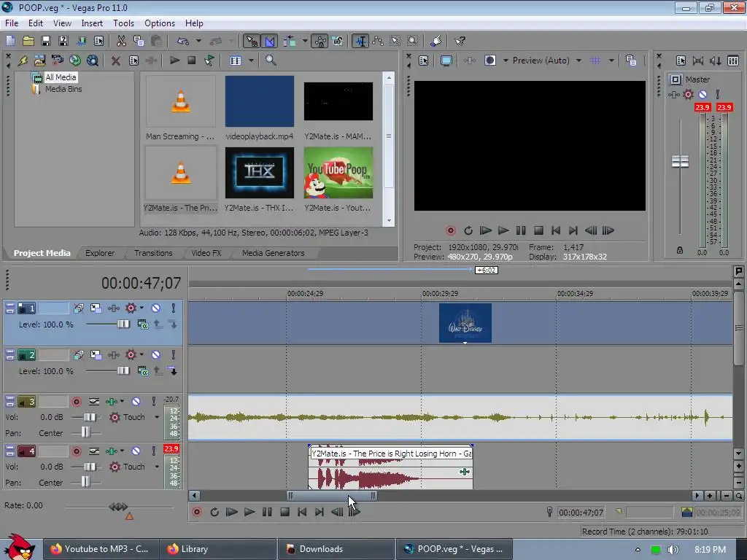Click the New project icon
The height and width of the screenshot is (560, 747).
(10, 41)
